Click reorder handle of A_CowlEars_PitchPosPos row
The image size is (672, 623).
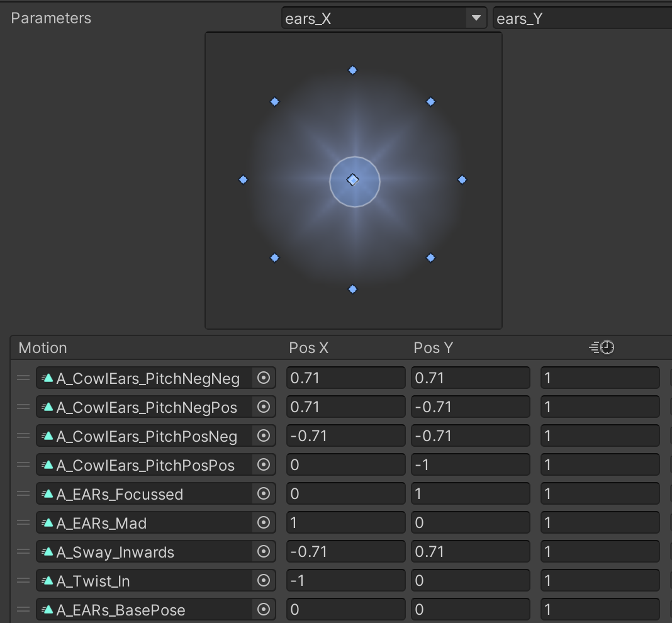click(x=23, y=465)
